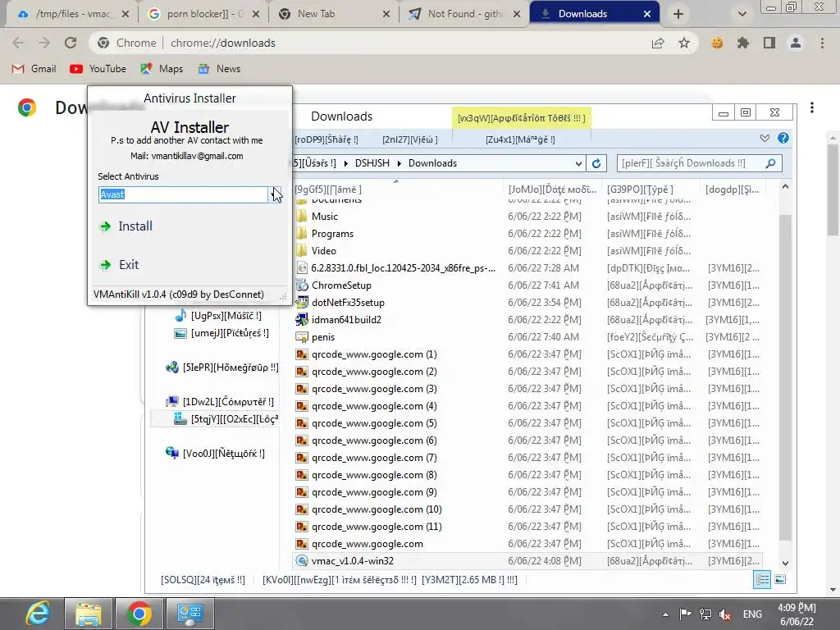Show hidden tray icons arrow
The image size is (840, 630).
tap(665, 614)
